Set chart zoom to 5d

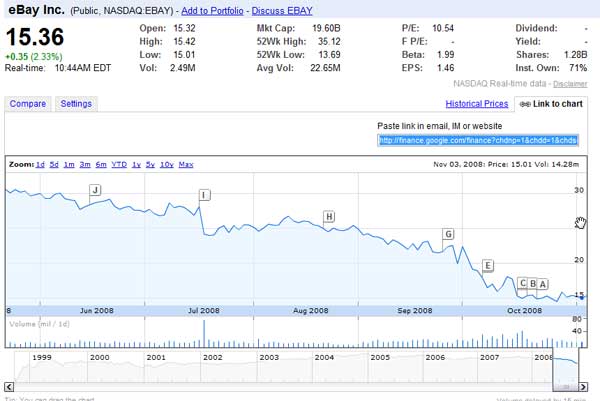click(54, 165)
